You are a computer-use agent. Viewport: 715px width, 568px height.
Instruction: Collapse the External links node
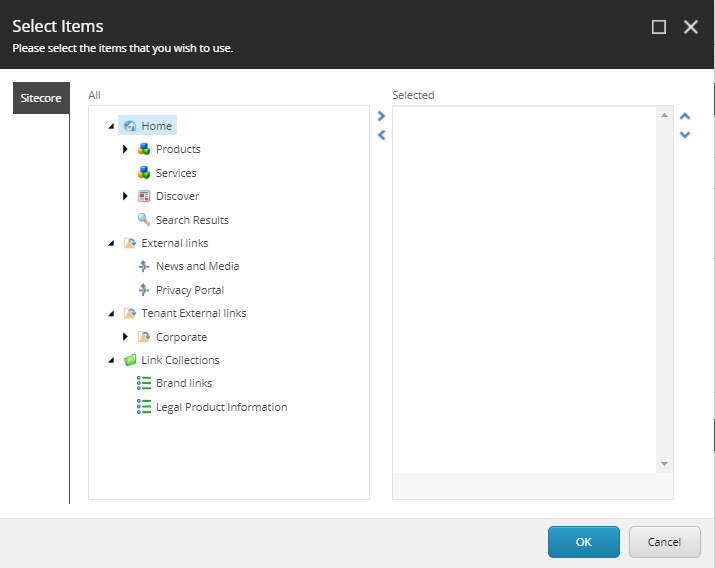click(x=111, y=243)
